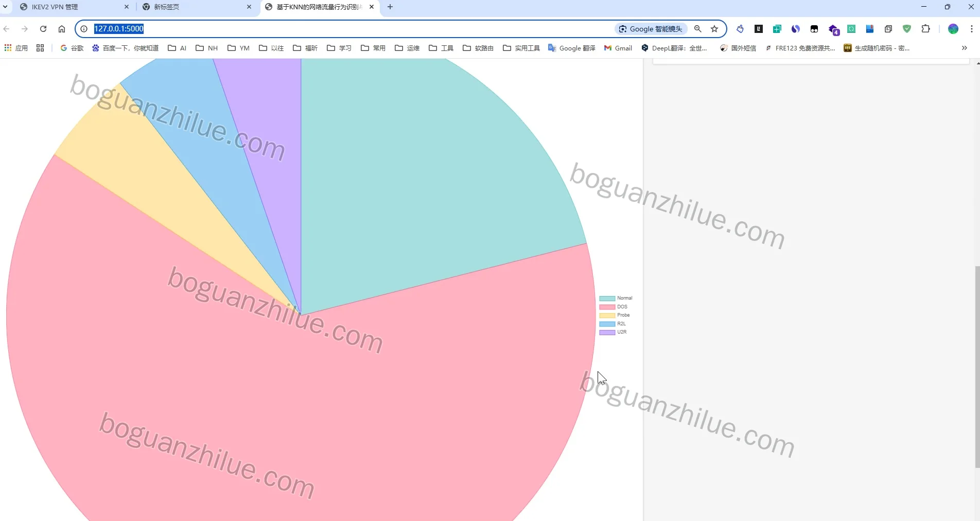Close the IKEV2 VPN 管理 tab
980x521 pixels.
(127, 7)
